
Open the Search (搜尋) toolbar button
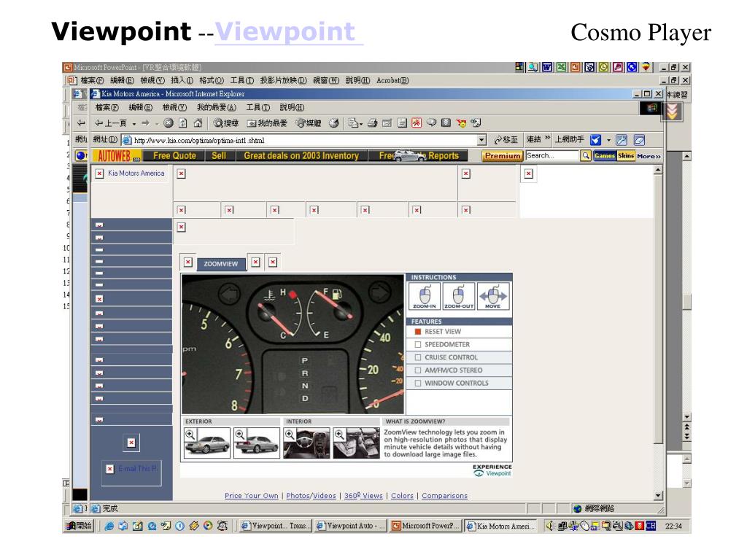click(226, 123)
